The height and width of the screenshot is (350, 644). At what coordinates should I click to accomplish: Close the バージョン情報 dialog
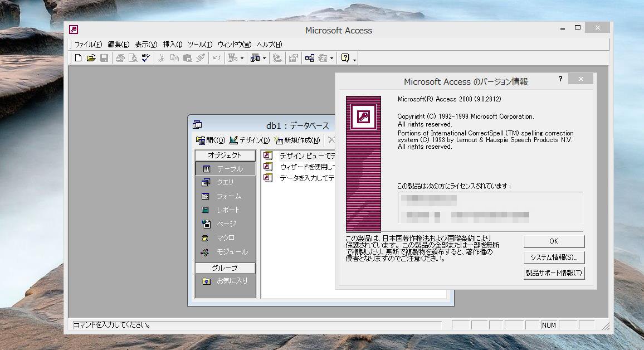580,79
